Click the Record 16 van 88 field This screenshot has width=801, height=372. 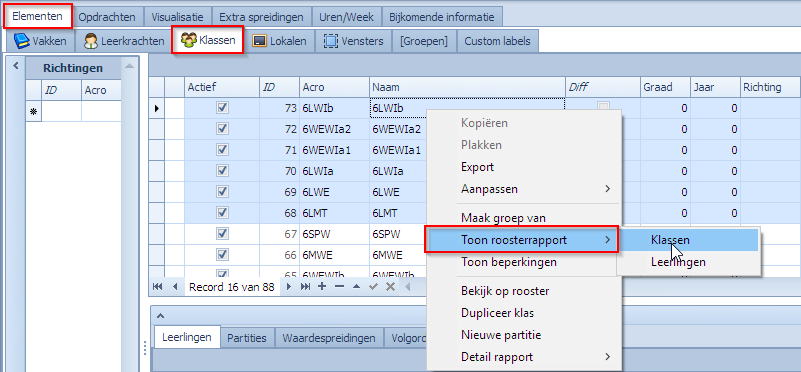coord(231,287)
